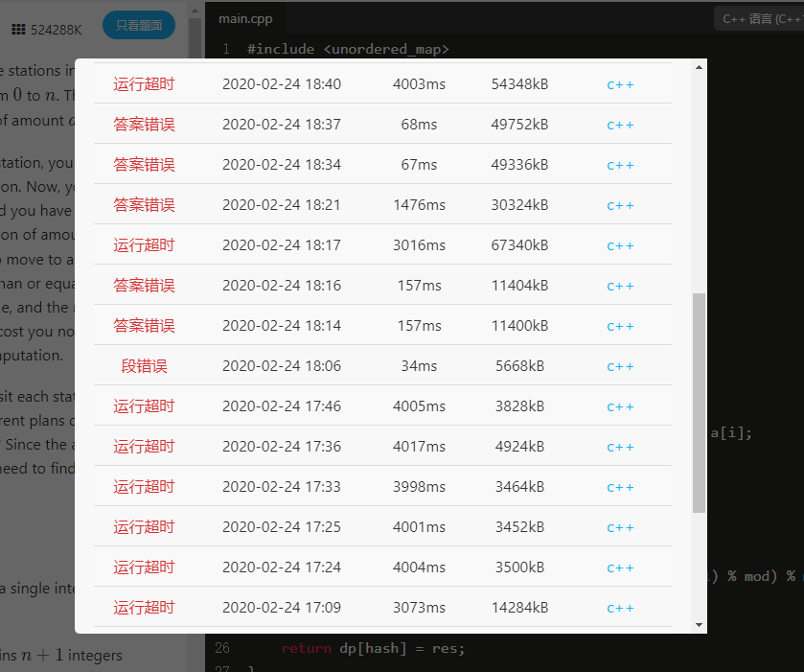Click 答案错误 status of the 18:21 row

144,205
